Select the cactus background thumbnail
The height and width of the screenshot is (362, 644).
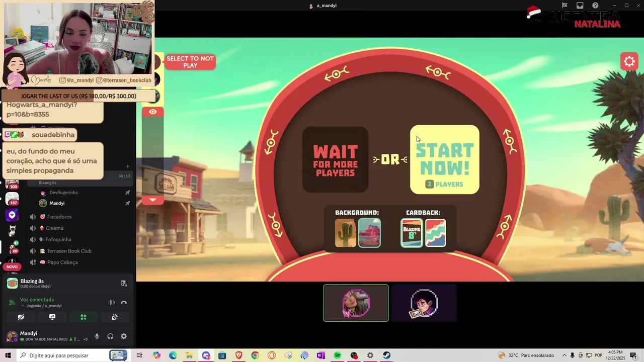coord(346,233)
